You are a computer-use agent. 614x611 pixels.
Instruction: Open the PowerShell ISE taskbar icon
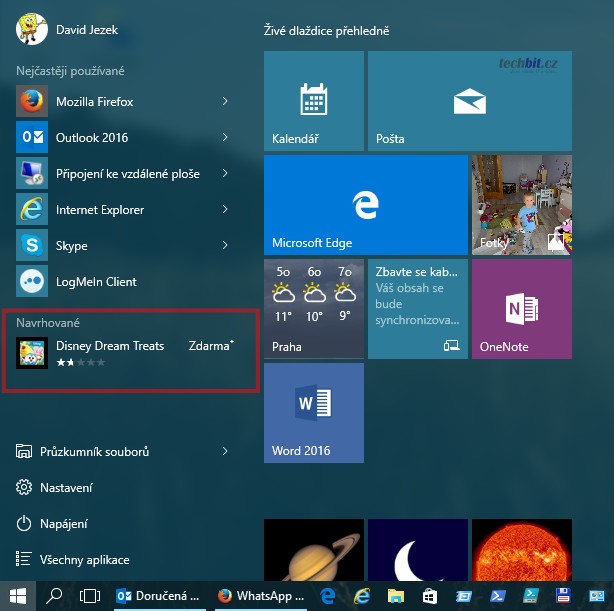click(x=530, y=596)
